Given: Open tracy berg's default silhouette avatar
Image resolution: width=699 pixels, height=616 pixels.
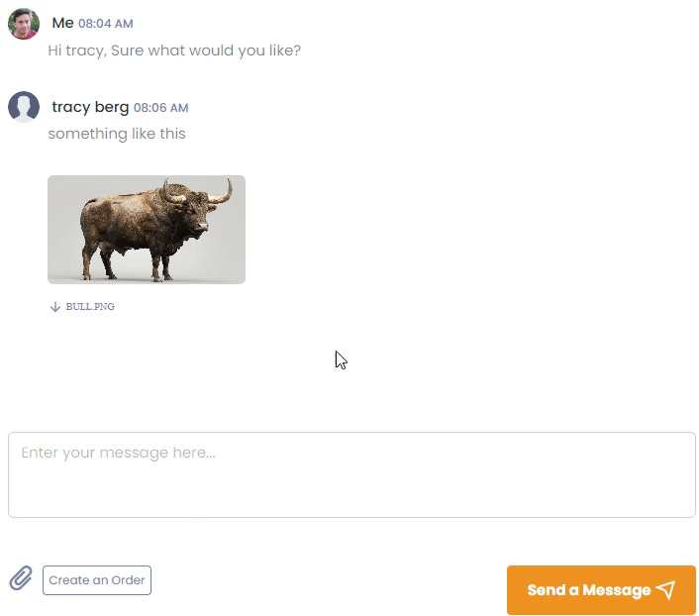Looking at the screenshot, I should click(24, 107).
